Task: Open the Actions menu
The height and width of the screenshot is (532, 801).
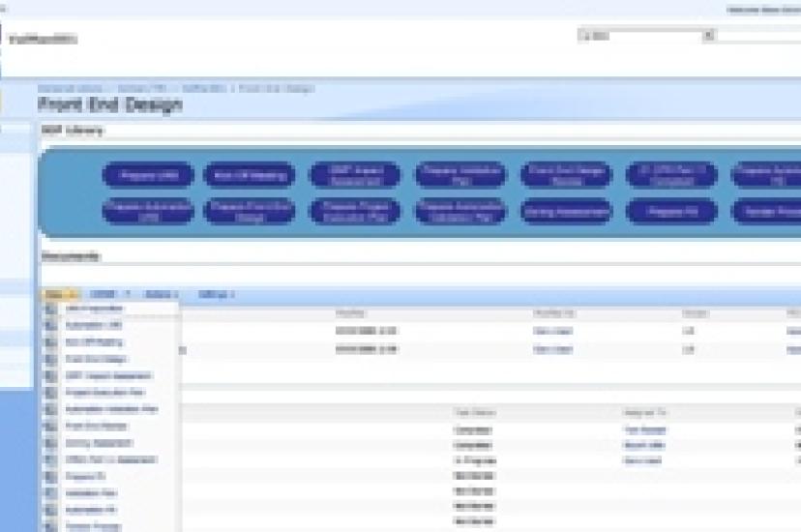Action: (x=162, y=295)
